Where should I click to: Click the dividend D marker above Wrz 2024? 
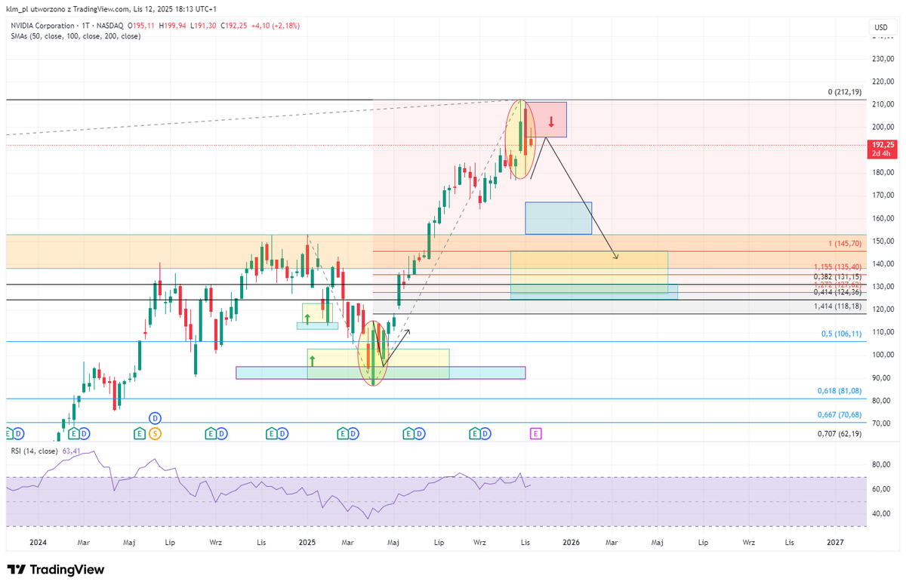click(x=221, y=433)
